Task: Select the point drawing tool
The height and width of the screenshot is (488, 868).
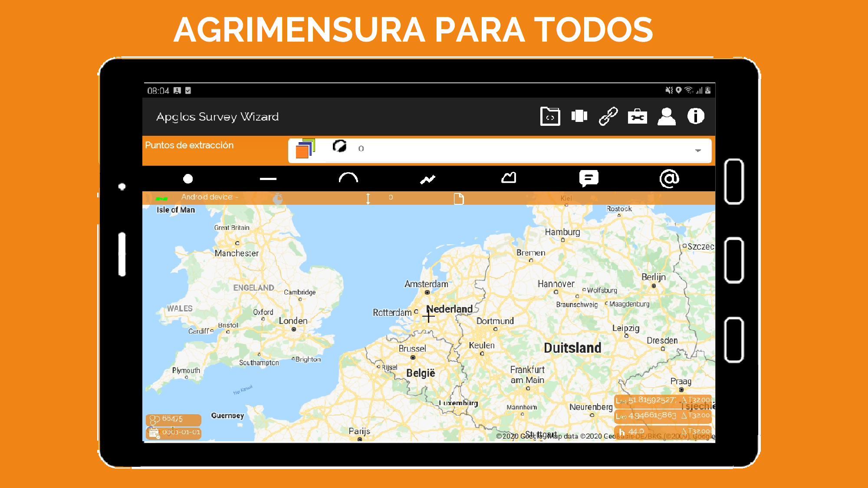Action: pos(188,179)
